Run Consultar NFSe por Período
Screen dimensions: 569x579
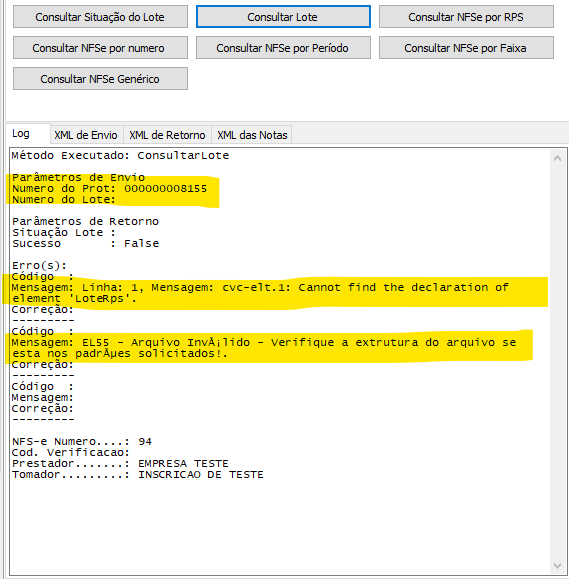(x=283, y=48)
